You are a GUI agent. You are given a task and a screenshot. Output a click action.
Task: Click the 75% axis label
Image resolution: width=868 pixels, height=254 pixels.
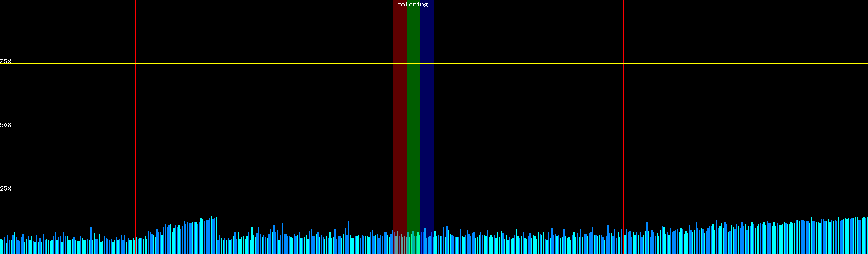6,61
